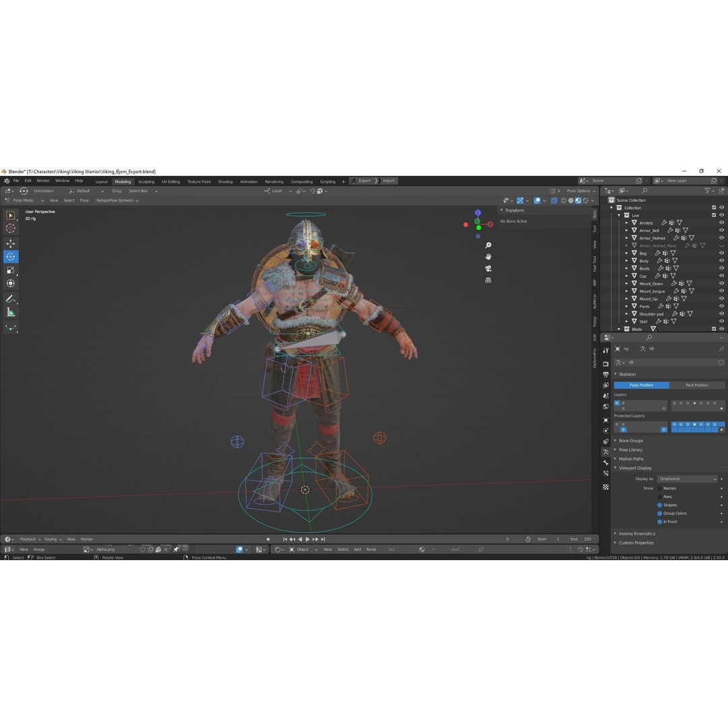The width and height of the screenshot is (728, 728).
Task: Open the Render menu
Action: [x=42, y=181]
